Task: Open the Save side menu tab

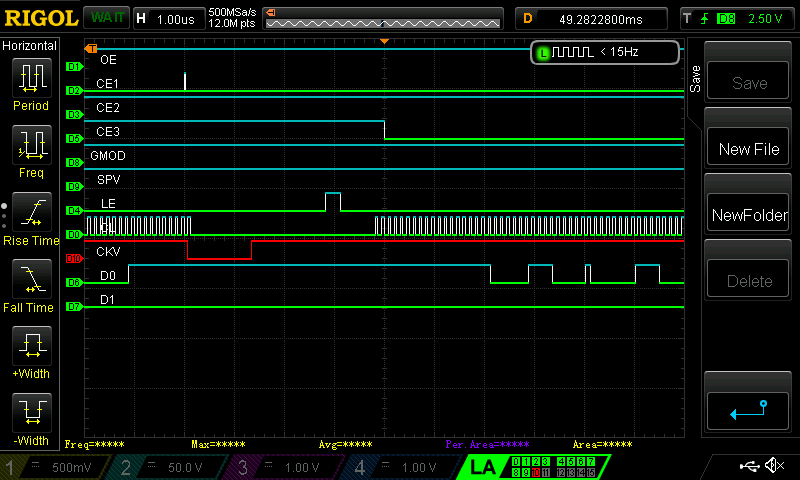Action: 694,76
